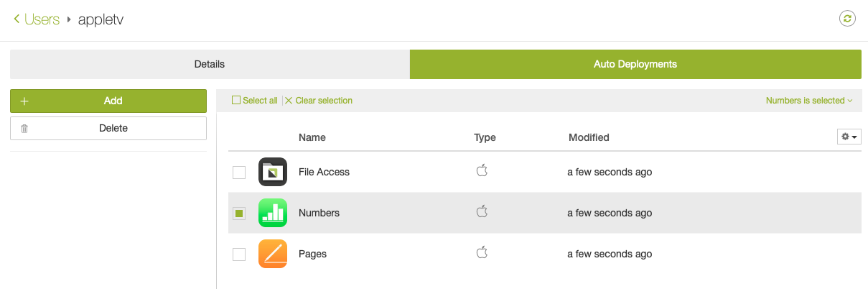The image size is (868, 289).
Task: Click the green Numbers app icon
Action: [273, 213]
